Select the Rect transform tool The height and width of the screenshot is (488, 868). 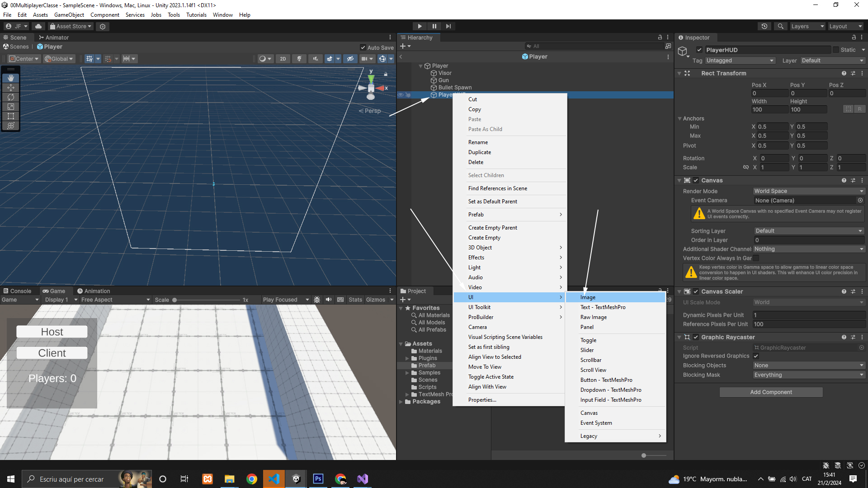point(11,116)
